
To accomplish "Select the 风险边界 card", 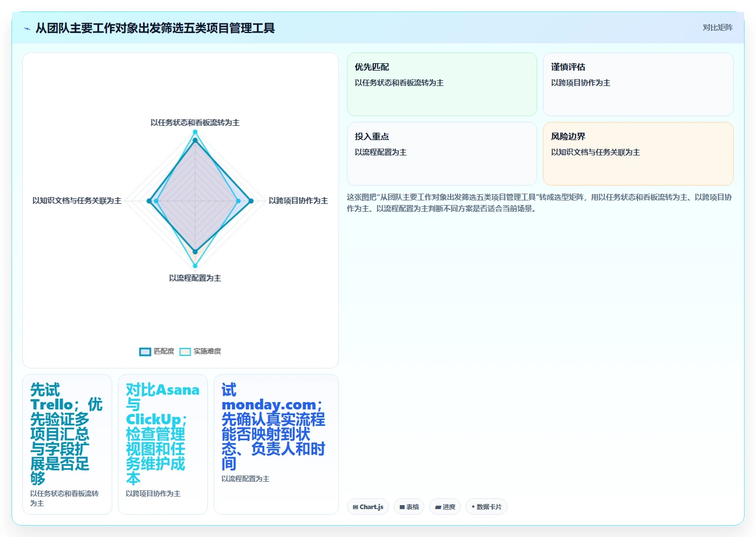I will tap(638, 154).
